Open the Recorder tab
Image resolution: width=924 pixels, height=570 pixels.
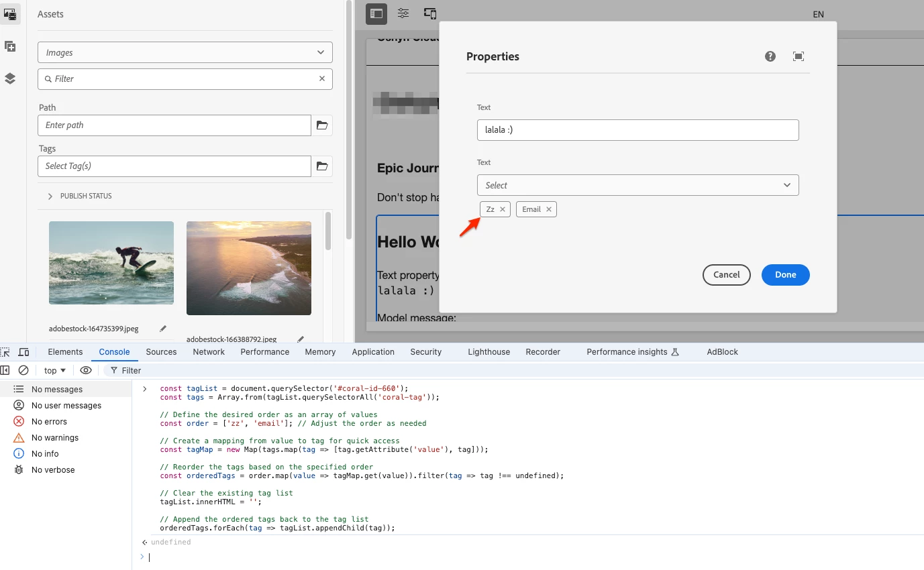tap(543, 352)
